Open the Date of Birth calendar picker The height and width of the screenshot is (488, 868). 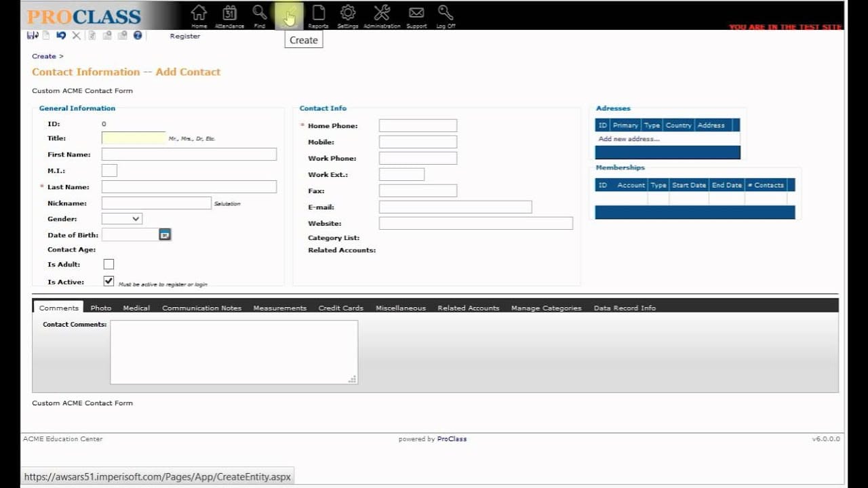[x=165, y=235]
